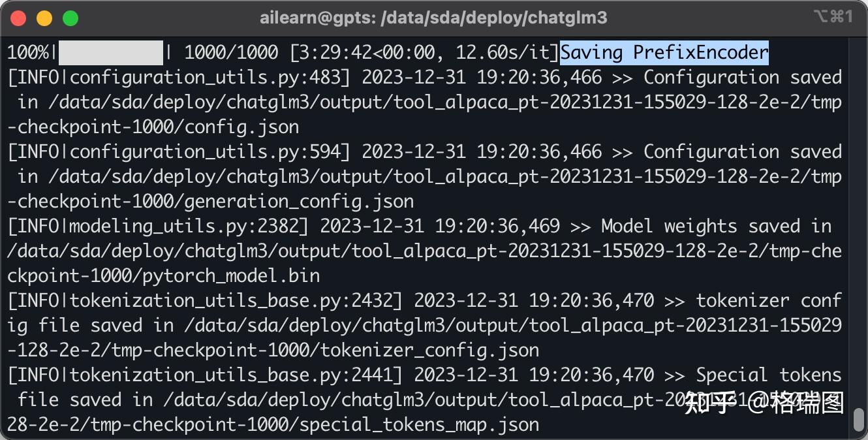
Task: Close the terminal window with red button
Action: tap(18, 18)
